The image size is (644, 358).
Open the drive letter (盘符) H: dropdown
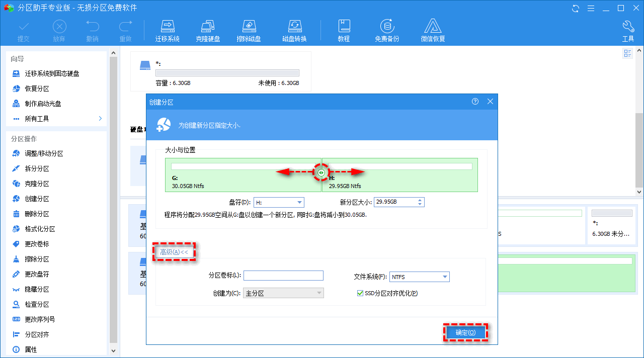click(279, 202)
